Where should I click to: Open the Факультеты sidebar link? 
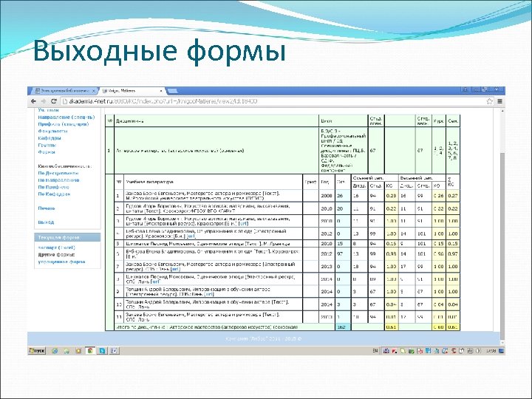pyautogui.click(x=53, y=131)
